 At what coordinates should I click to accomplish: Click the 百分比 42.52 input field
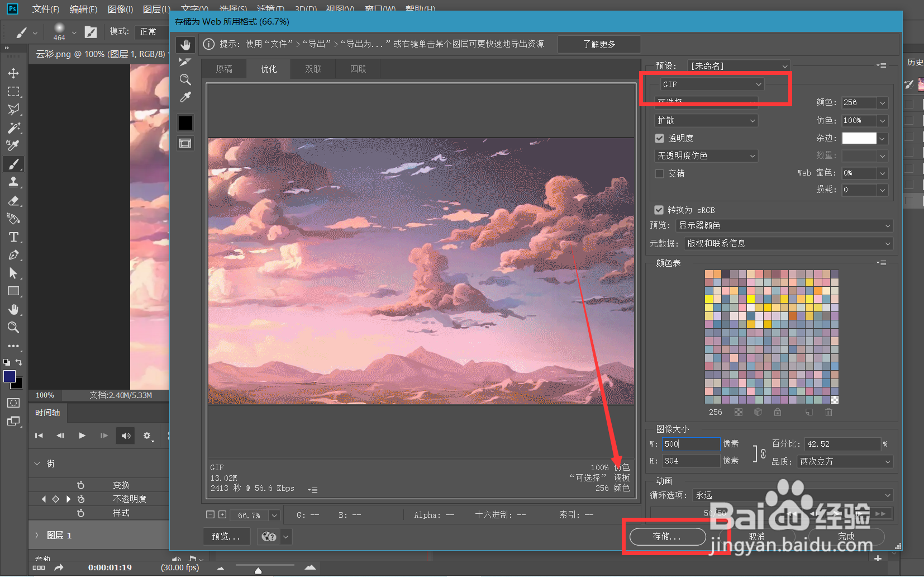tap(842, 444)
